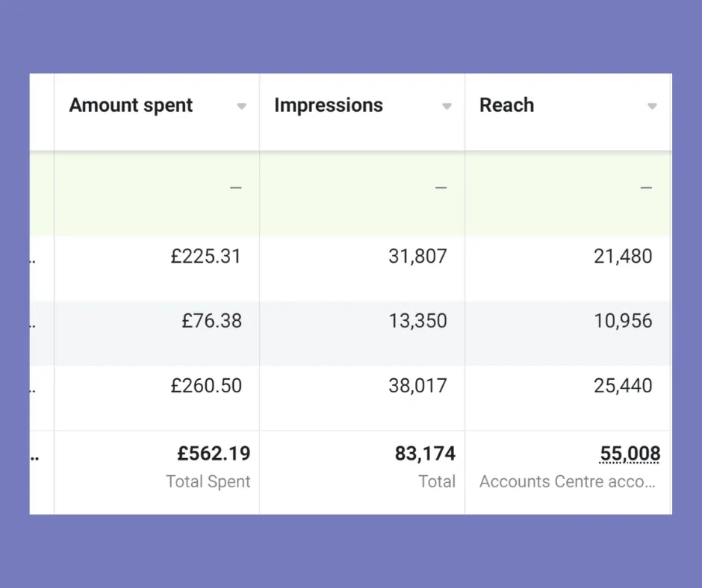
Task: Click the 25,440 reach cell
Action: [x=623, y=386]
